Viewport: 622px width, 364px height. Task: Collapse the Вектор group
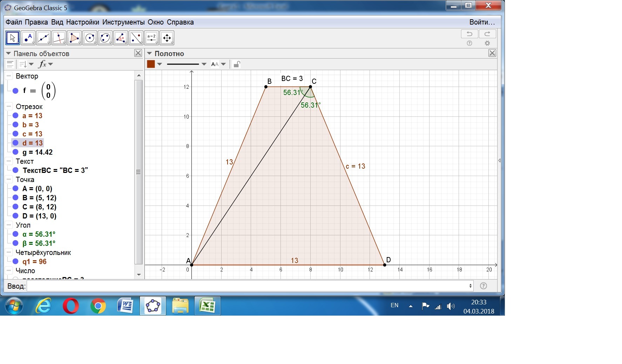[x=9, y=76]
